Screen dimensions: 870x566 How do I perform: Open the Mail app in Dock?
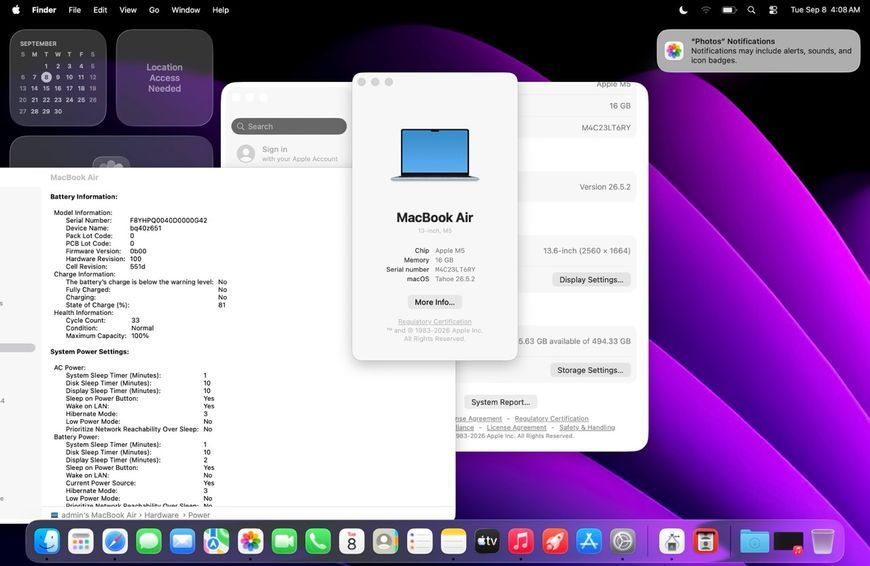click(x=183, y=542)
